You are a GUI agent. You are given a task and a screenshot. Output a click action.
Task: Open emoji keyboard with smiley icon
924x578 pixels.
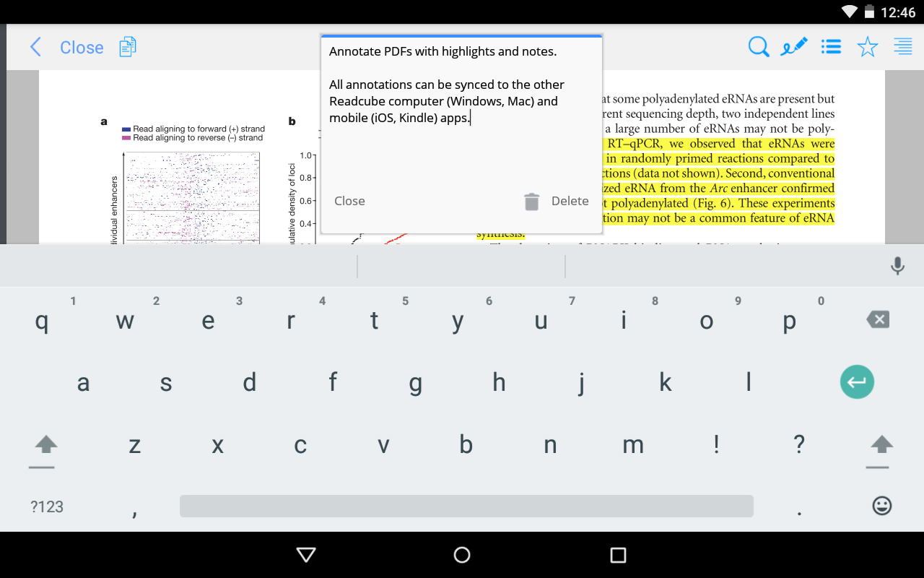[x=882, y=506]
